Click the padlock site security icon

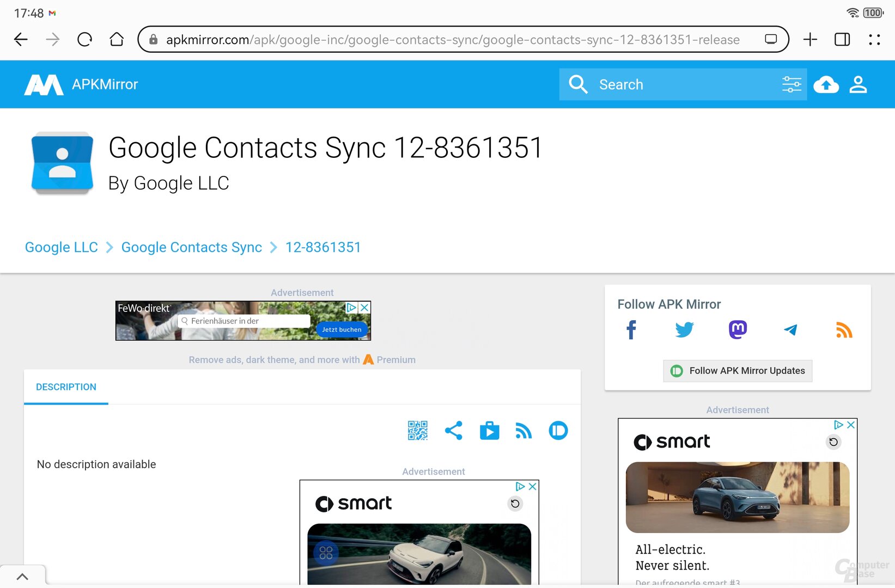click(x=154, y=39)
